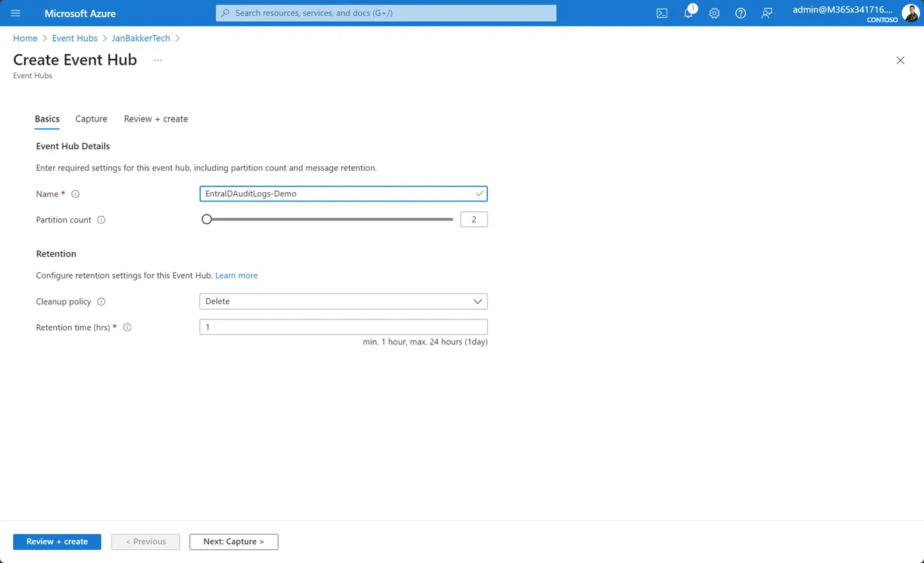
Task: Show info tooltip for Retention time
Action: coord(127,327)
